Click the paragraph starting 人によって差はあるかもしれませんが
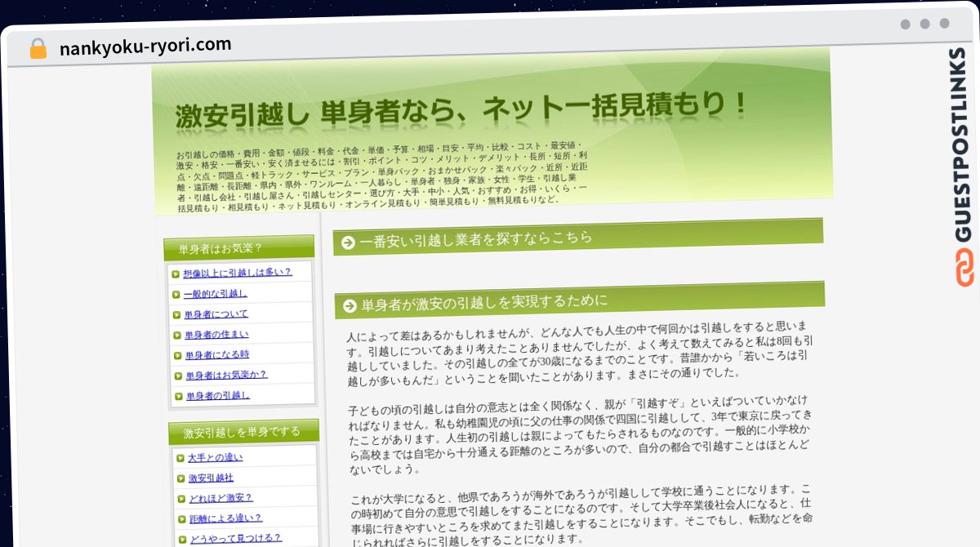The height and width of the screenshot is (547, 980). tap(581, 352)
